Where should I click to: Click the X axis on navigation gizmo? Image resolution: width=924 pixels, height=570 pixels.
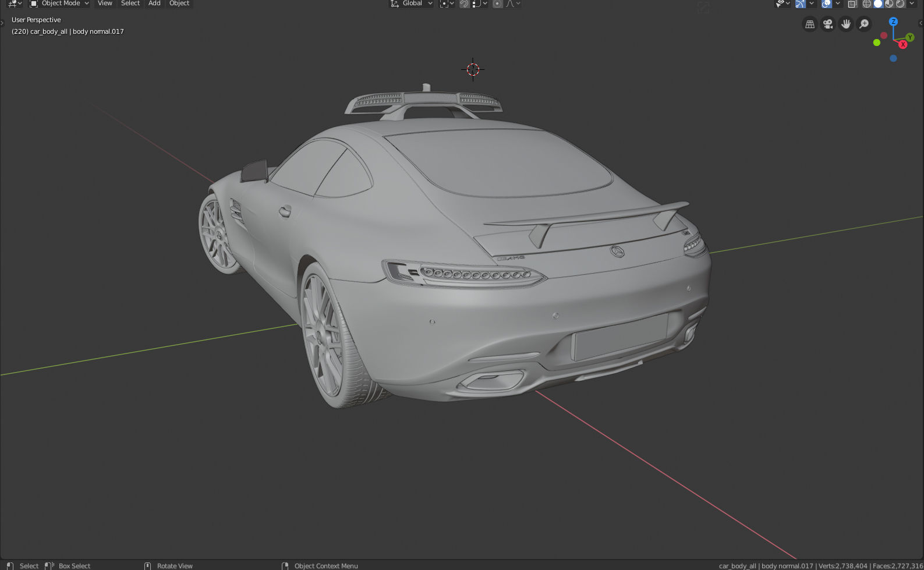coord(903,44)
